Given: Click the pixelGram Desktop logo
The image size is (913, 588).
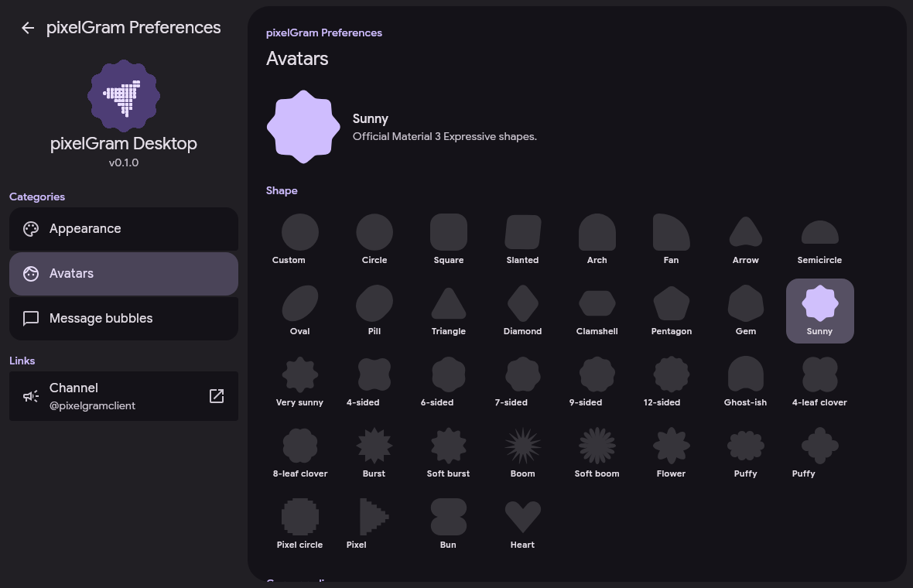Looking at the screenshot, I should 124,95.
